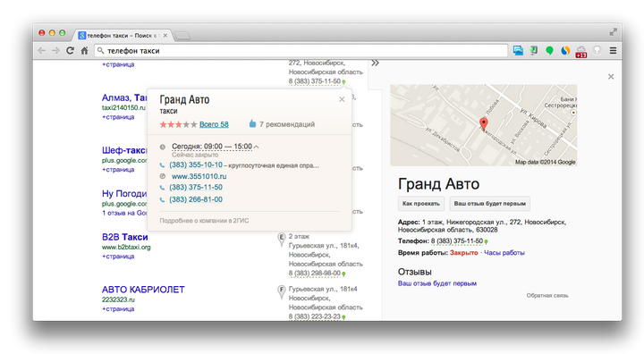Open the green monitor extension icon
This screenshot has height=354, width=644.
[533, 51]
